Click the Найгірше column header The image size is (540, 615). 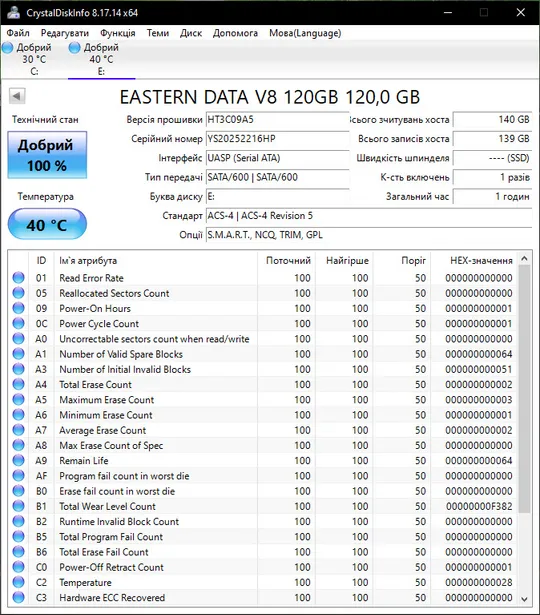click(x=345, y=260)
